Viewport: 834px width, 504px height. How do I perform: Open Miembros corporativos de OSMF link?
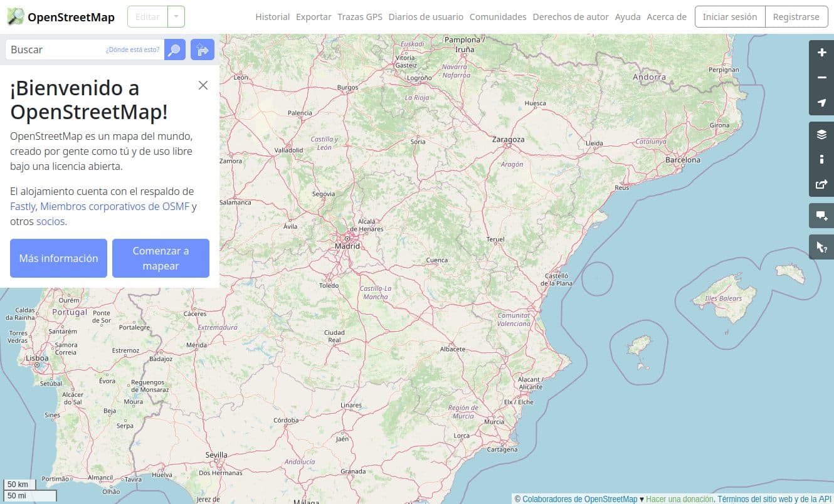pyautogui.click(x=114, y=206)
